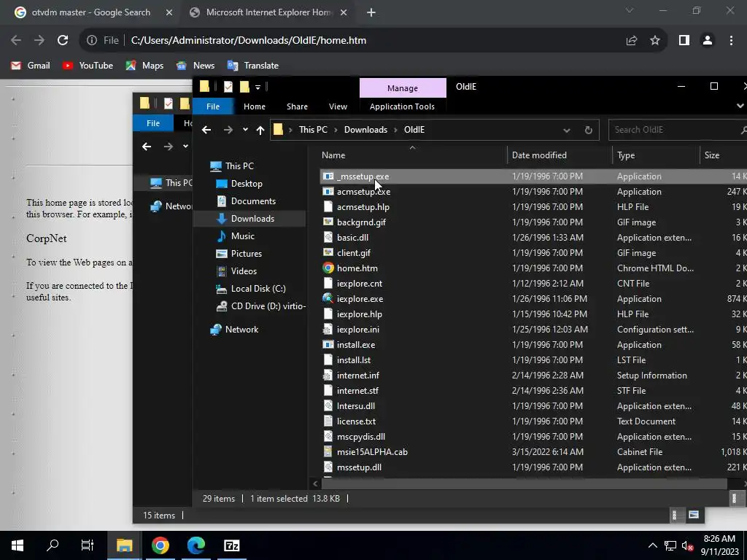
Task: Focus the Search OldIE field
Action: pyautogui.click(x=678, y=130)
